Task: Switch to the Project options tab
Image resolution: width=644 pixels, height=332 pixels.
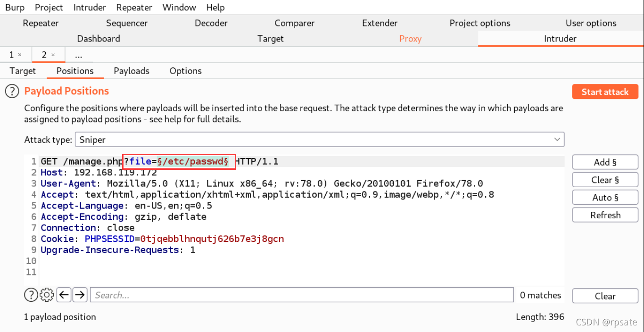Action: point(480,23)
